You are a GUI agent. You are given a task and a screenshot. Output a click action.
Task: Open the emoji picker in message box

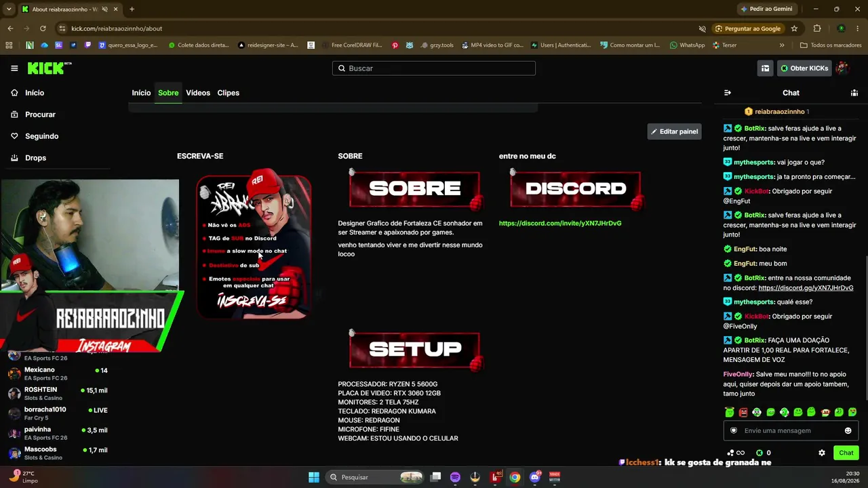(848, 430)
